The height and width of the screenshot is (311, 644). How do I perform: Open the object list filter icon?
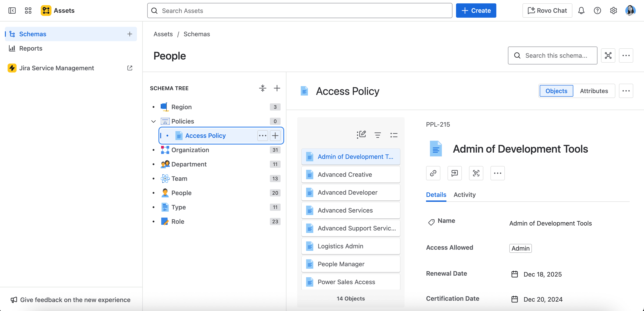click(x=377, y=135)
